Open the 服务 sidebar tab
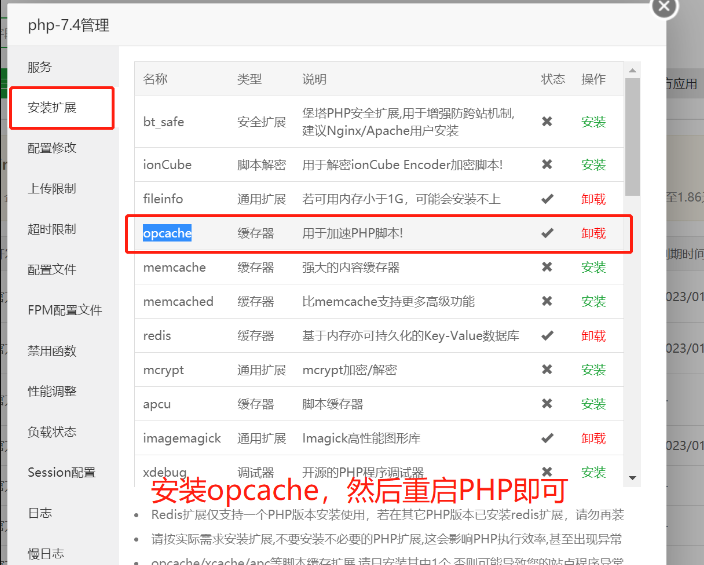This screenshot has width=704, height=565. [x=40, y=67]
